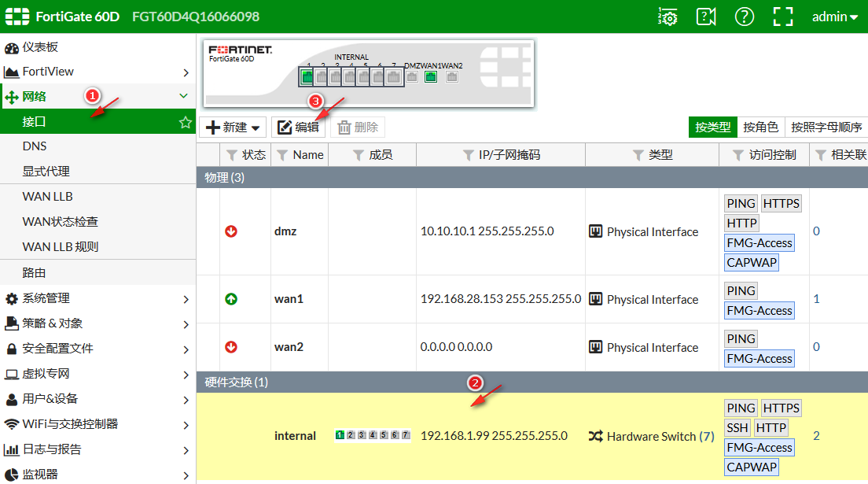The height and width of the screenshot is (484, 868).
Task: Click the 相关联 column filter icon
Action: point(821,155)
